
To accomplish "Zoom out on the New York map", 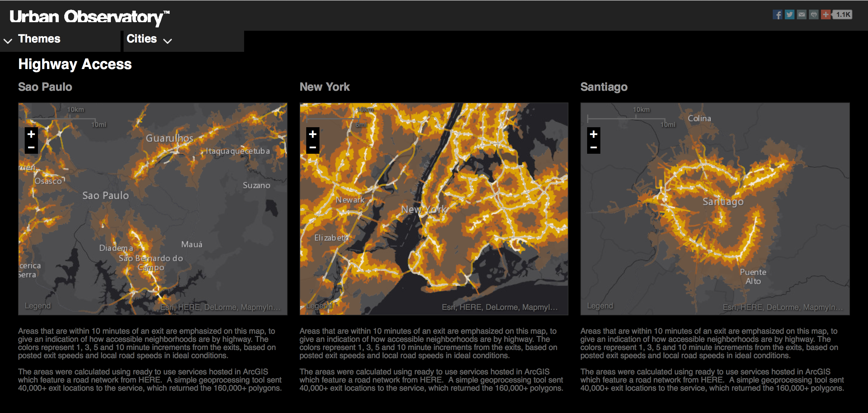I will [313, 147].
